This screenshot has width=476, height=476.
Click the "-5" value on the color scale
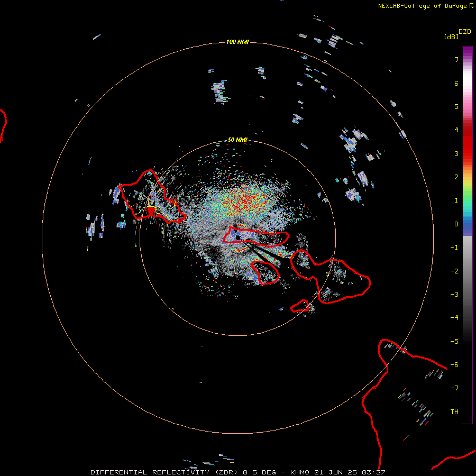[x=454, y=341]
